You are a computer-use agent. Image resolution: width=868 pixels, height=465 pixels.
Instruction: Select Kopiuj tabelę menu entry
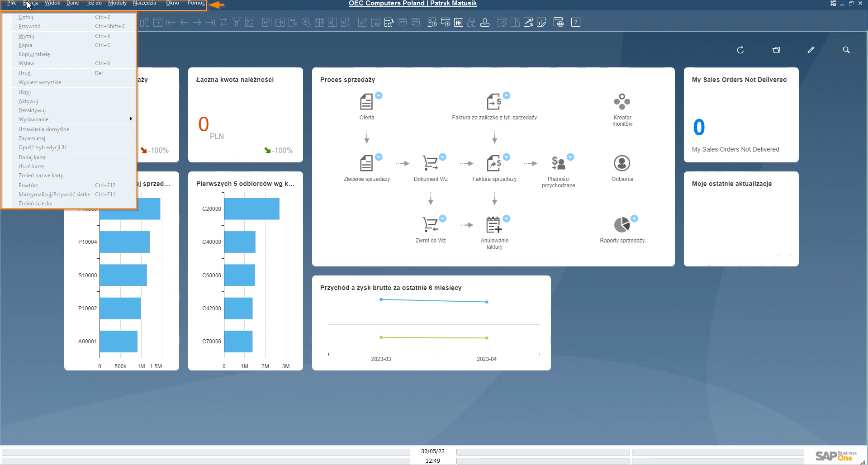pyautogui.click(x=34, y=54)
